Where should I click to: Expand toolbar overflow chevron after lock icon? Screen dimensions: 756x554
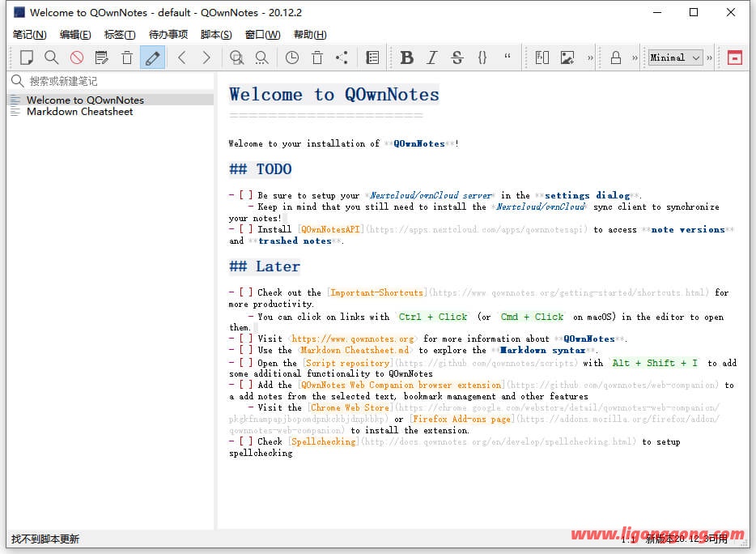click(x=635, y=58)
